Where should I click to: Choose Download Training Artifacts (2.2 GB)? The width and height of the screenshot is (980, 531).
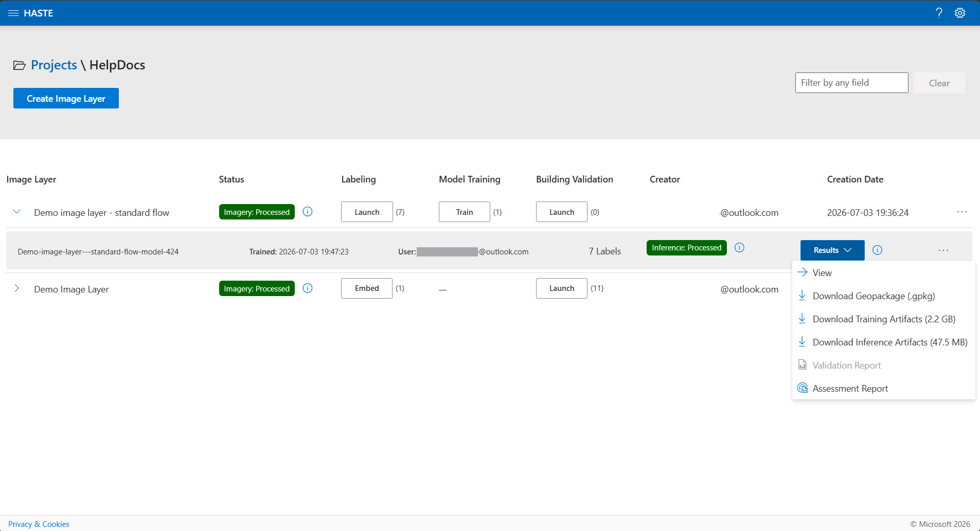(883, 319)
